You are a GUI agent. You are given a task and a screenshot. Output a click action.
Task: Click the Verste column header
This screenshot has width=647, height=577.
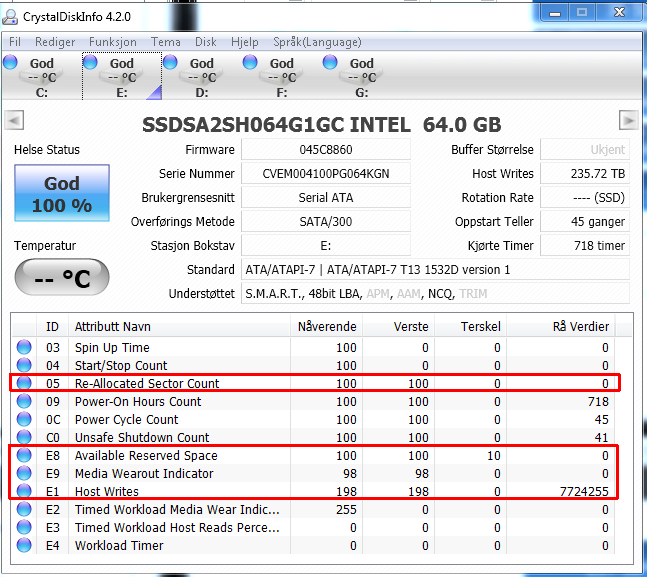(x=399, y=326)
